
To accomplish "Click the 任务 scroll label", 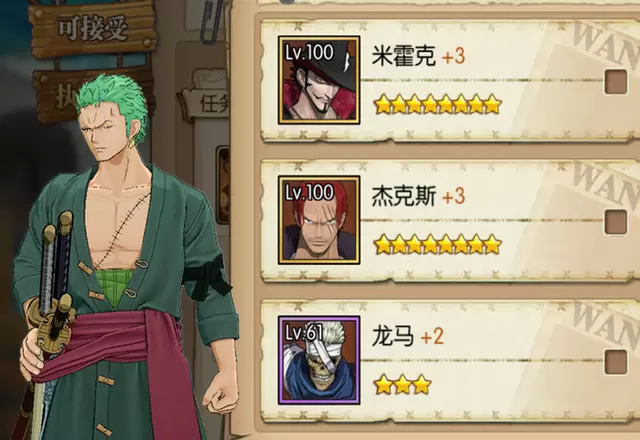I will click(214, 103).
